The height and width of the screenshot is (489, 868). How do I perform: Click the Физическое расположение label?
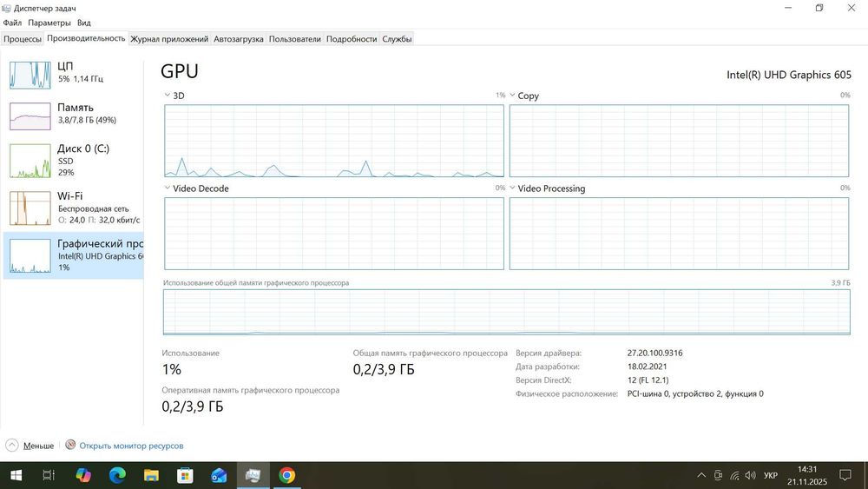click(x=567, y=393)
